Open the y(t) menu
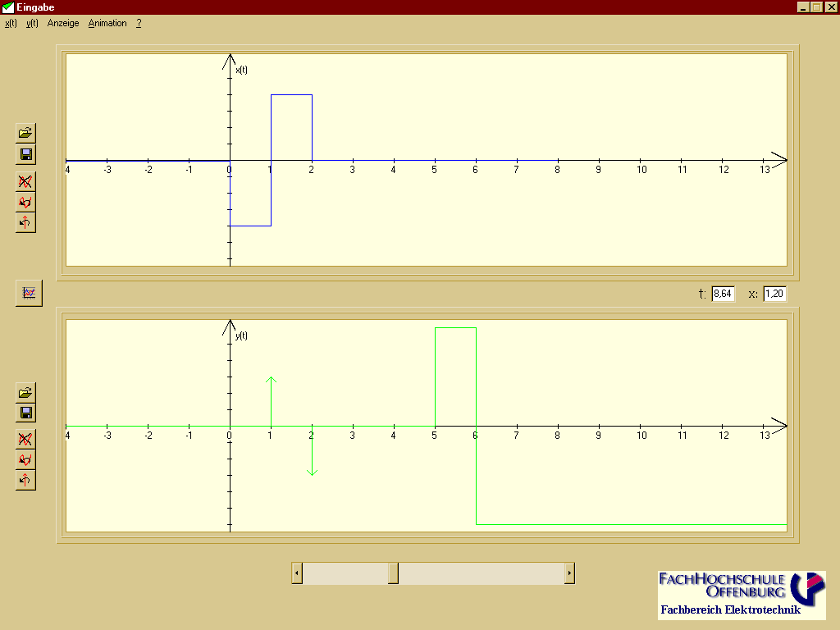840x630 pixels. (32, 23)
